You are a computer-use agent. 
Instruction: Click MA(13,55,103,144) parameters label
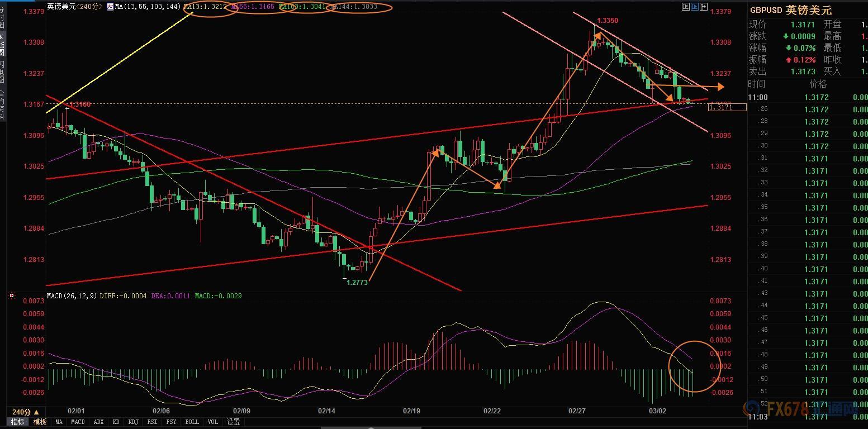[x=148, y=7]
